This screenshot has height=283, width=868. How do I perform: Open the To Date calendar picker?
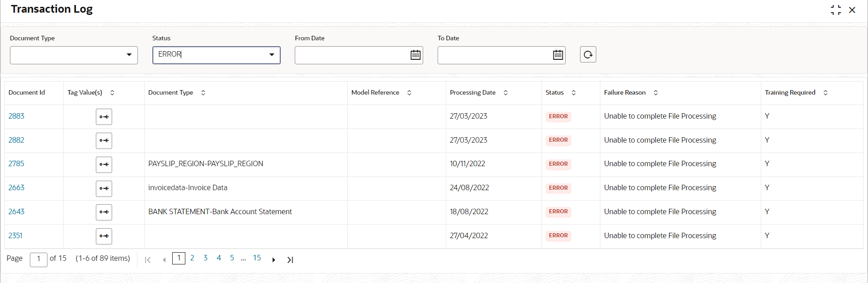pyautogui.click(x=558, y=55)
